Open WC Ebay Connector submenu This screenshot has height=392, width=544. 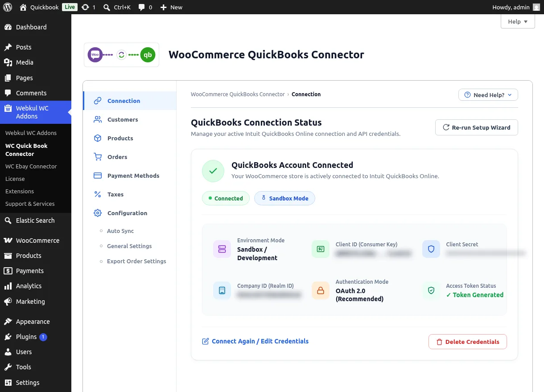pyautogui.click(x=31, y=166)
